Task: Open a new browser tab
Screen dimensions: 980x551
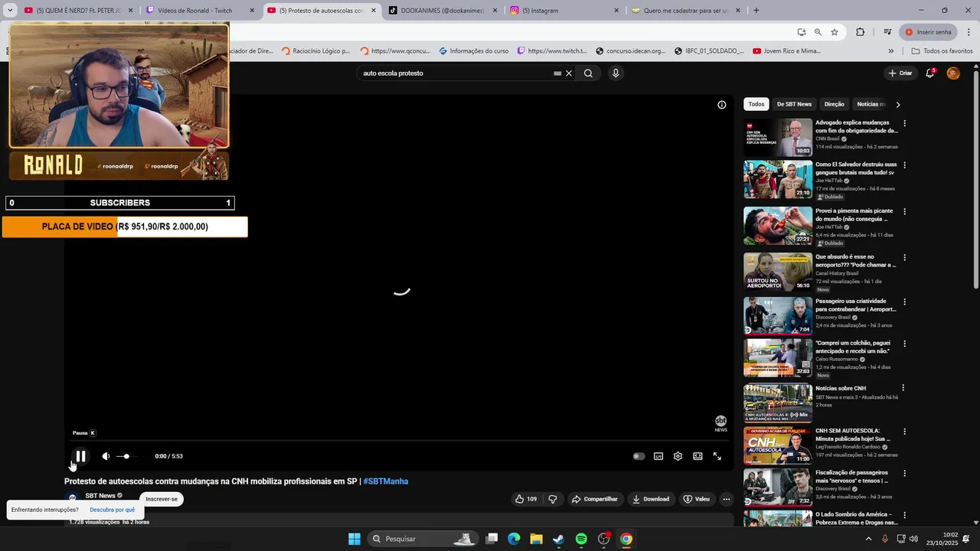Action: [x=756, y=11]
